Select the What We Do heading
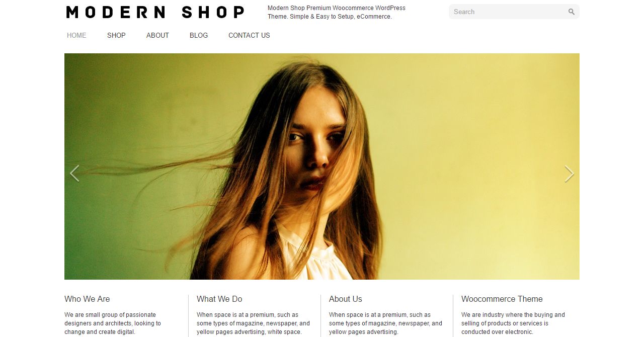The width and height of the screenshot is (644, 337). 219,299
